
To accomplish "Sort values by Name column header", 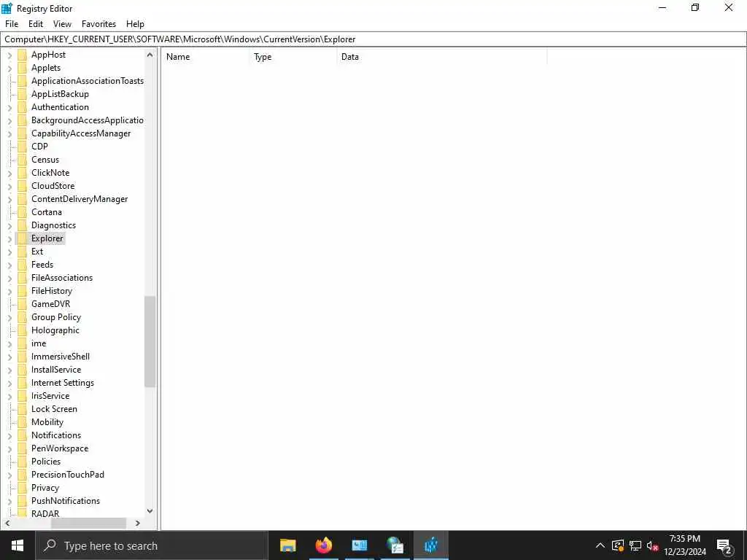I will point(205,57).
